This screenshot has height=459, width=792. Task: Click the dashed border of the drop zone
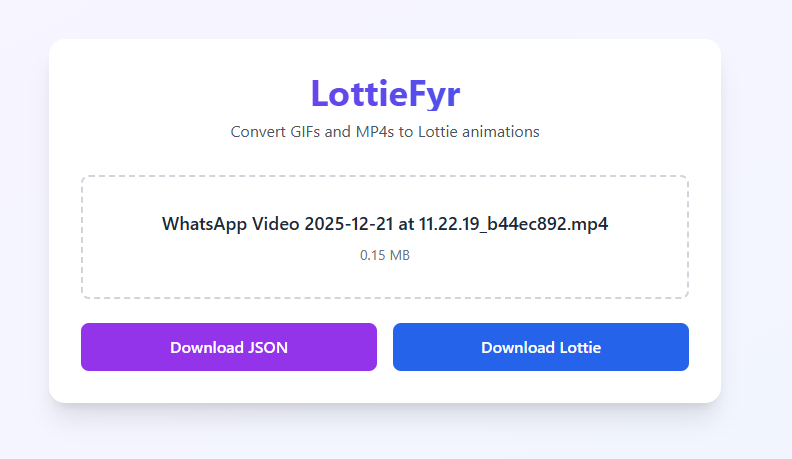pyautogui.click(x=385, y=176)
